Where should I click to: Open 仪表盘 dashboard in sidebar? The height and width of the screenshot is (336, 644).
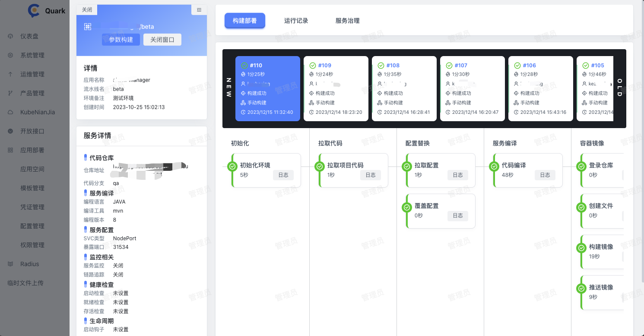[29, 36]
